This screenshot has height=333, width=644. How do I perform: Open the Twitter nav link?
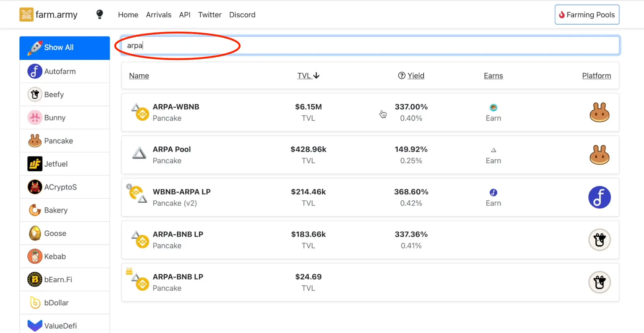coord(210,15)
